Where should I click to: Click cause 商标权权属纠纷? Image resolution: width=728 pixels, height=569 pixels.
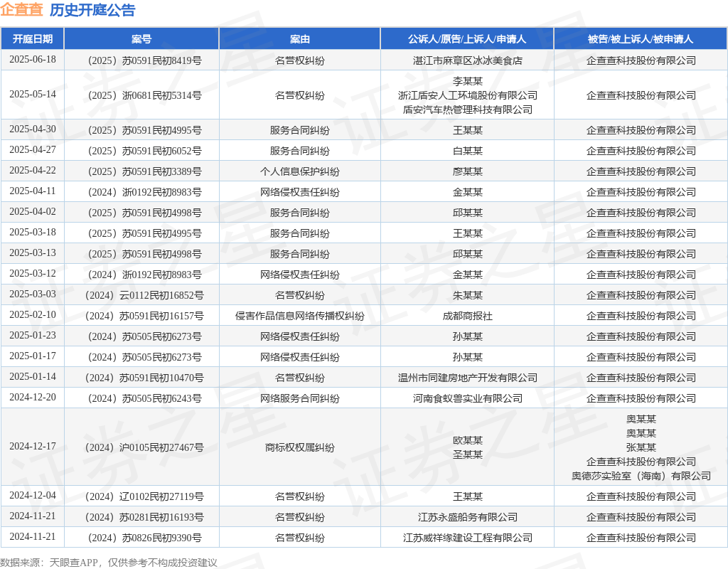300,447
